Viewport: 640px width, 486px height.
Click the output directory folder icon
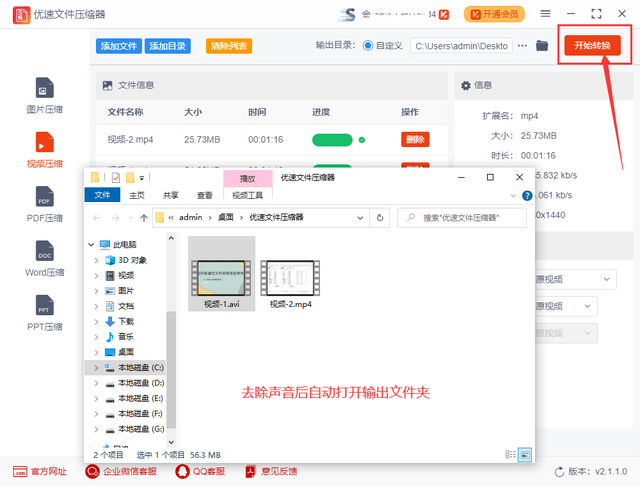click(x=542, y=46)
